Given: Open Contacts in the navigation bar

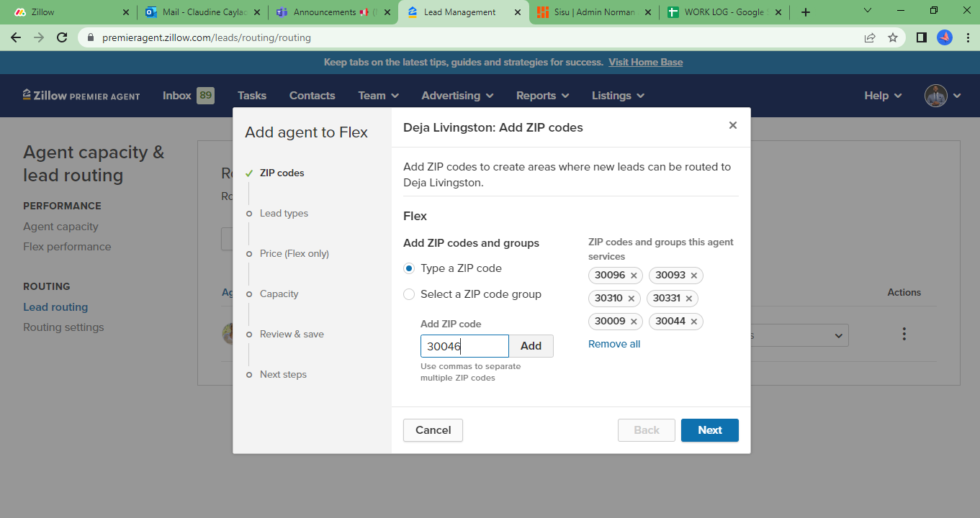Looking at the screenshot, I should [x=313, y=96].
